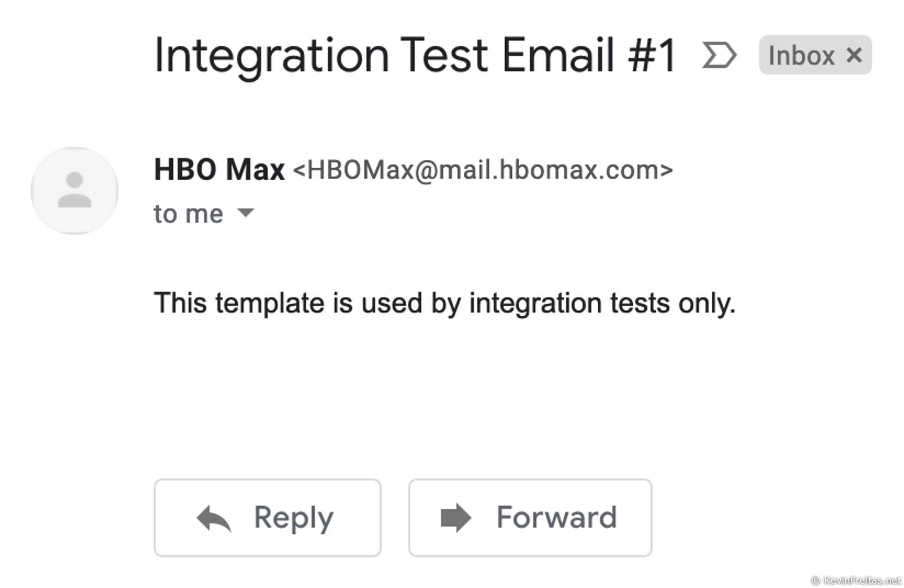
Task: Expand recipient details with the arrow
Action: 246,213
